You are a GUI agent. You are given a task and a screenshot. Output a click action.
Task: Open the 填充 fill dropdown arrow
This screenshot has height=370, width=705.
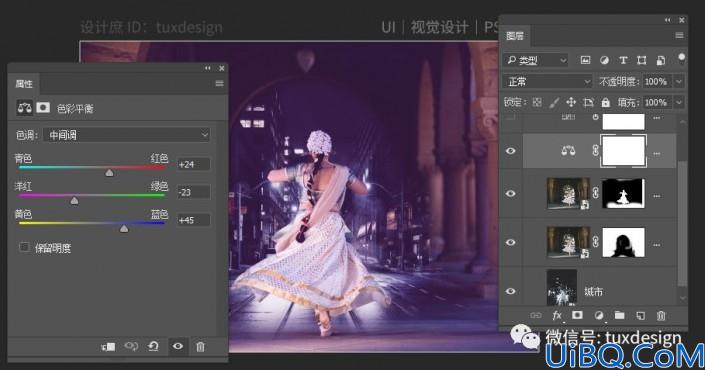point(679,103)
